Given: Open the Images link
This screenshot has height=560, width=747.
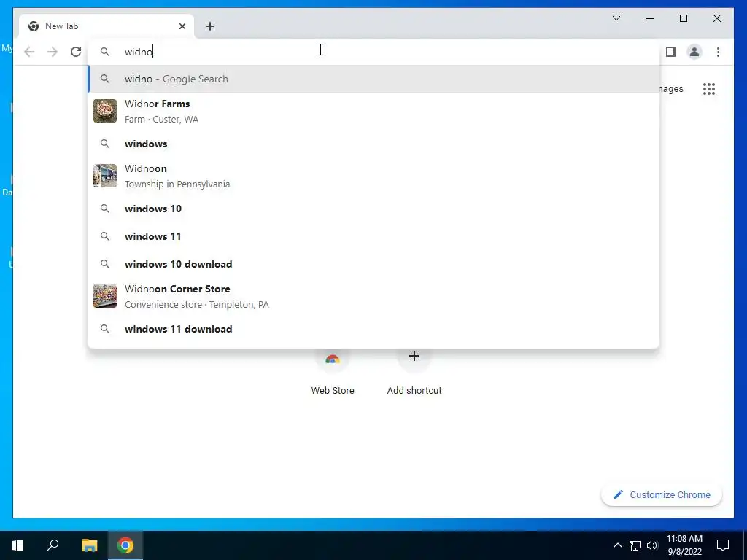Looking at the screenshot, I should 671,89.
